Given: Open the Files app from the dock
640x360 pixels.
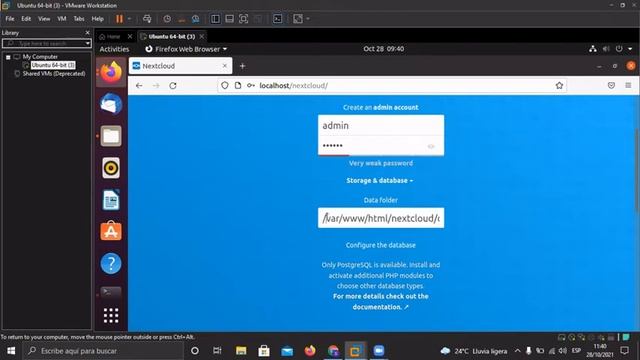Looking at the screenshot, I should (x=111, y=136).
